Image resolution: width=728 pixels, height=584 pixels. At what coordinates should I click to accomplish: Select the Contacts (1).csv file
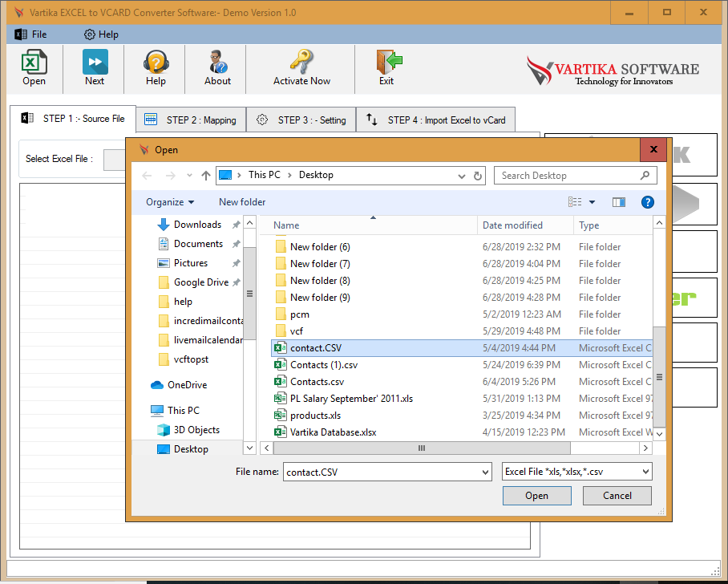click(x=461, y=365)
